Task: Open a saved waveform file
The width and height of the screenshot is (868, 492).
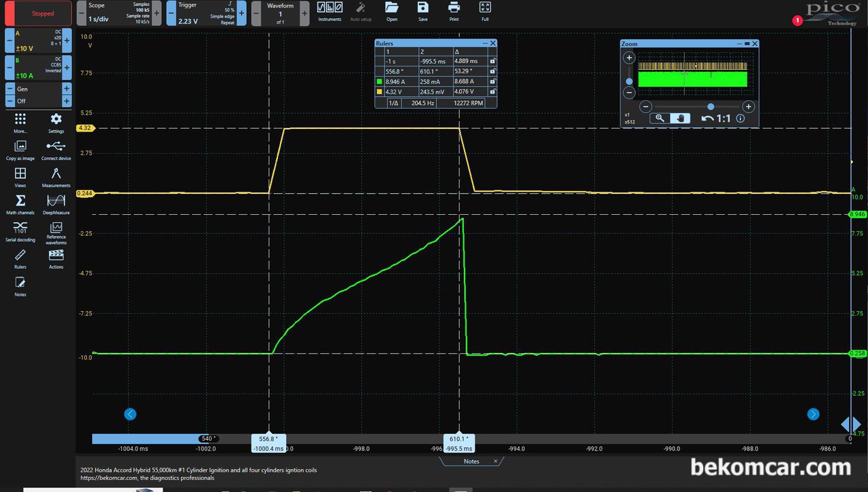Action: tap(392, 11)
